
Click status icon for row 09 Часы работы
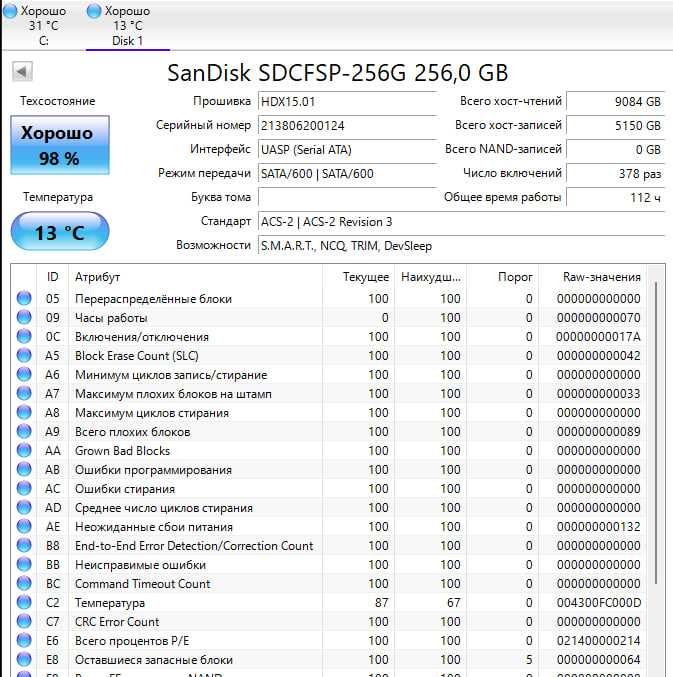pyautogui.click(x=24, y=317)
